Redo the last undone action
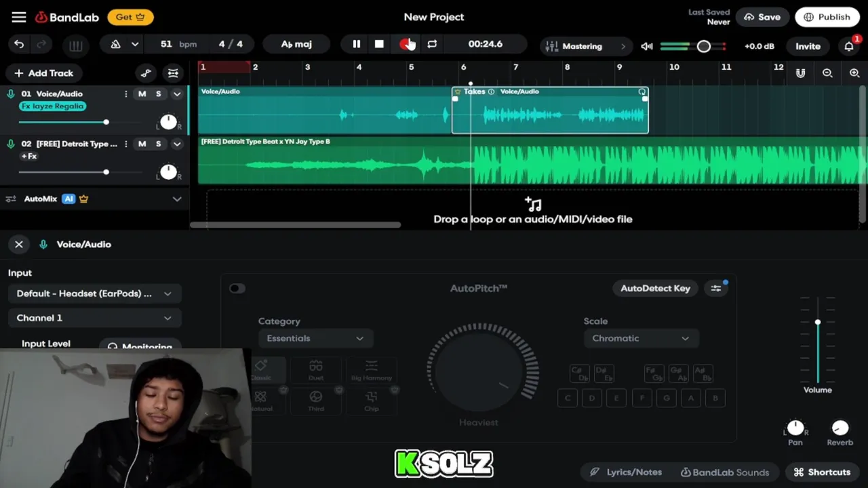The image size is (868, 488). pos(41,45)
